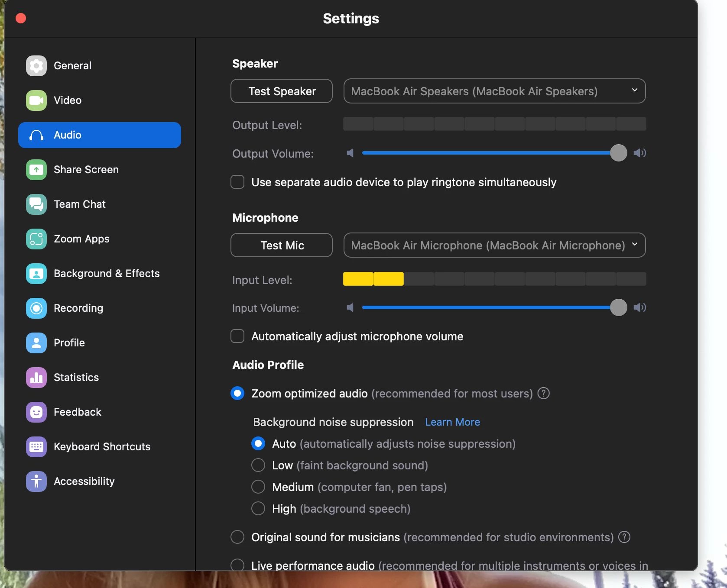Select Live performance audio option
This screenshot has height=588, width=727.
[237, 565]
